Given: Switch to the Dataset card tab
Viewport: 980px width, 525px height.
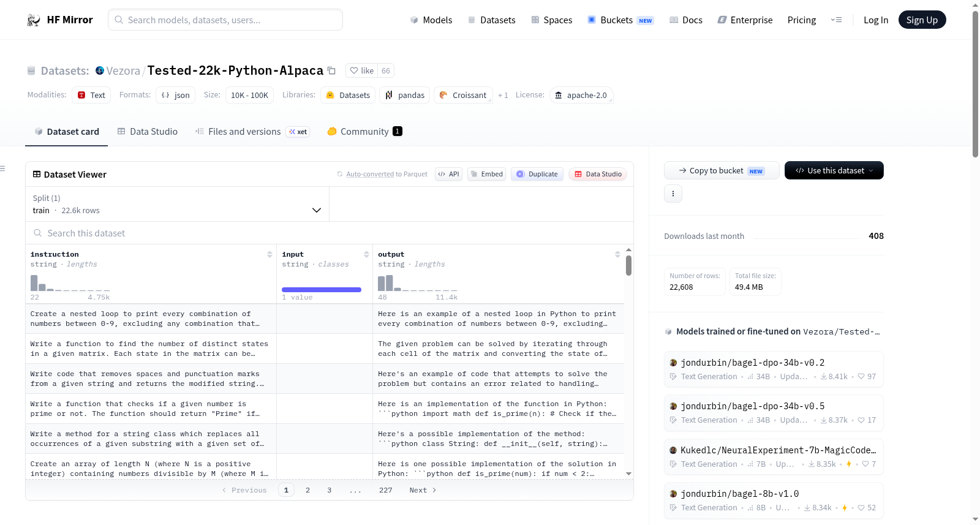Looking at the screenshot, I should pyautogui.click(x=67, y=132).
